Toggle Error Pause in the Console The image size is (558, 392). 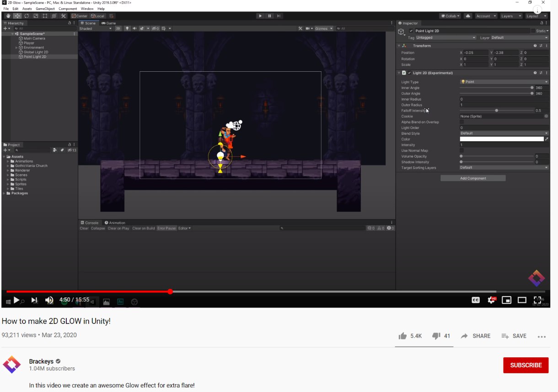coord(166,228)
